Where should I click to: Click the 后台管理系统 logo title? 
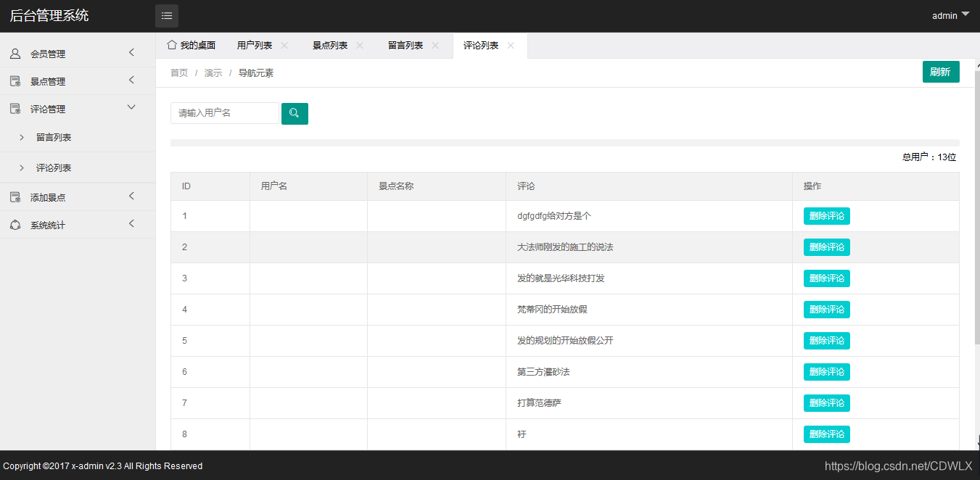(x=49, y=15)
